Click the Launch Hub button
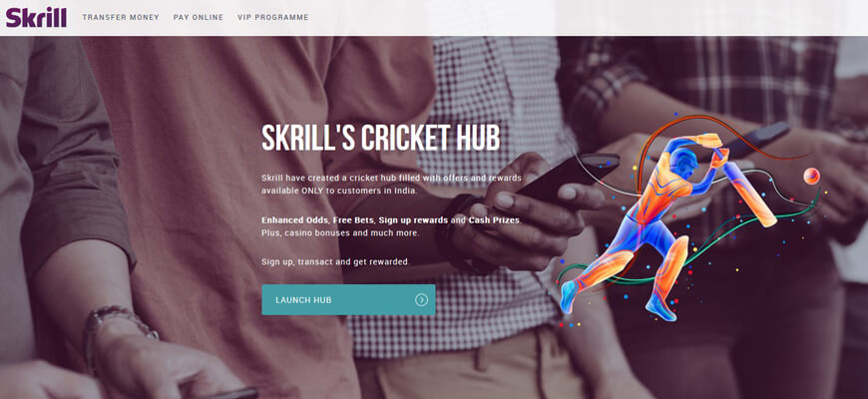868x399 pixels. [x=348, y=299]
